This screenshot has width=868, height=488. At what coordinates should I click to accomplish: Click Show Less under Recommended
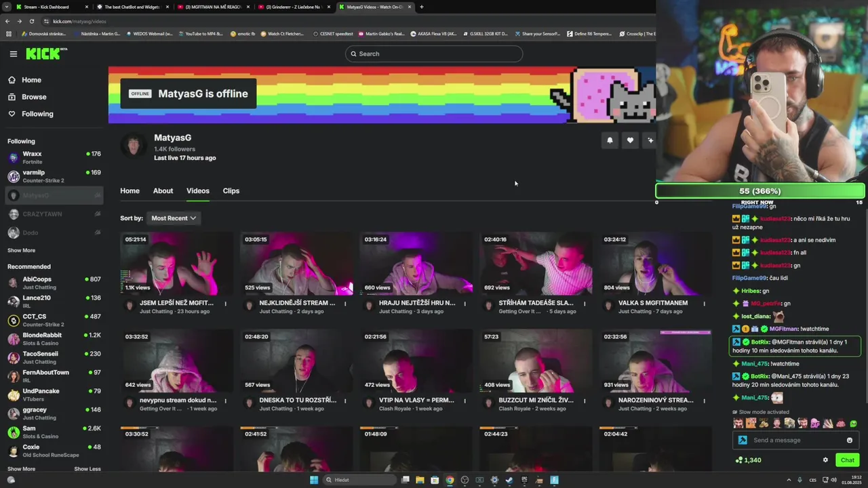click(87, 469)
